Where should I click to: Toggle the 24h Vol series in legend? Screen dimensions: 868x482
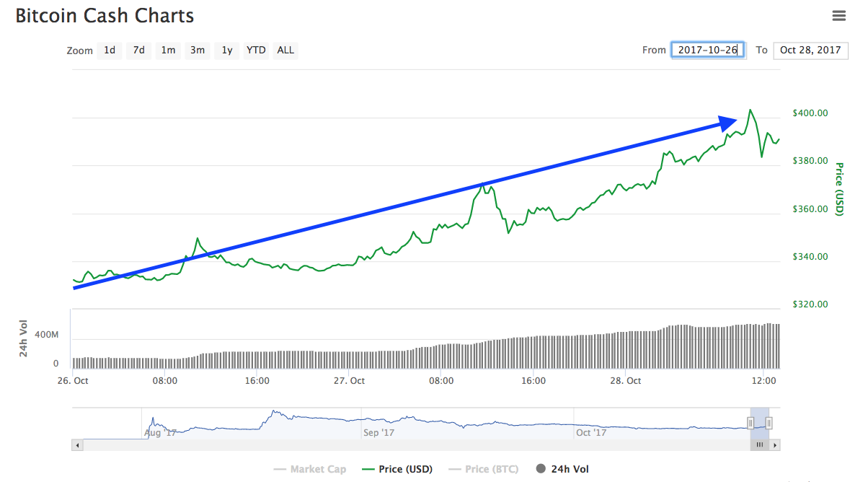(562, 469)
